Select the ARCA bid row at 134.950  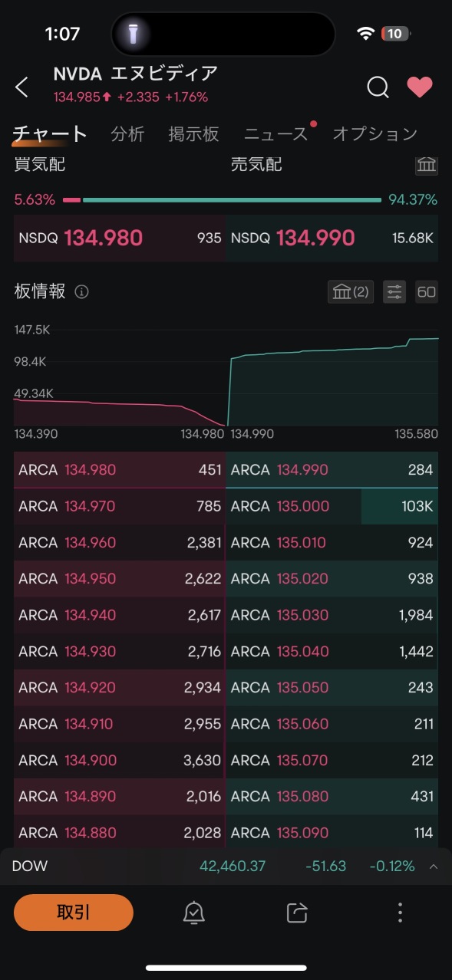point(120,579)
